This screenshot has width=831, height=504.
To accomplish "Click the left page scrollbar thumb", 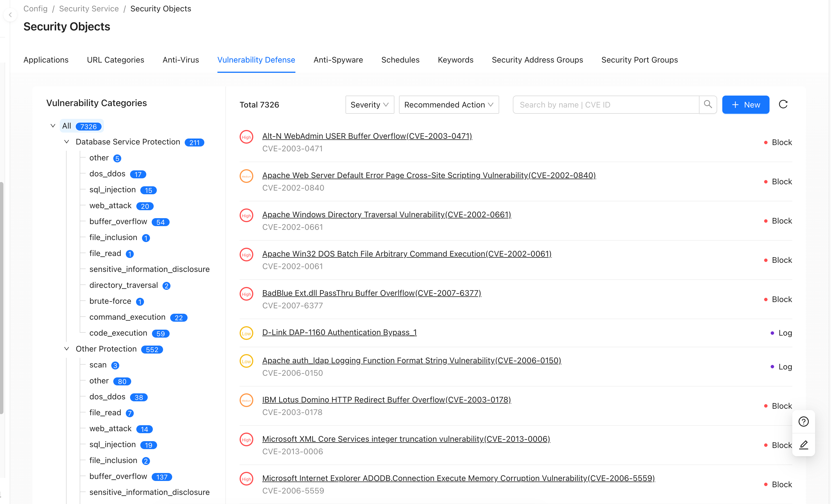I will tap(2, 298).
